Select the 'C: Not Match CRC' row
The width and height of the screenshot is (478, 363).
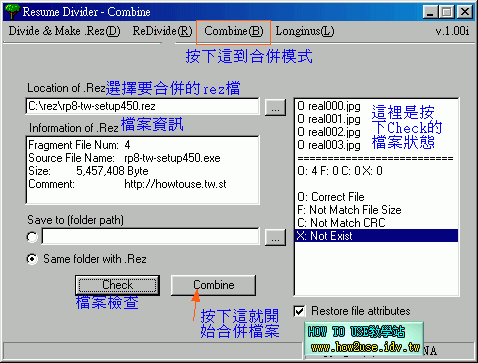377,223
